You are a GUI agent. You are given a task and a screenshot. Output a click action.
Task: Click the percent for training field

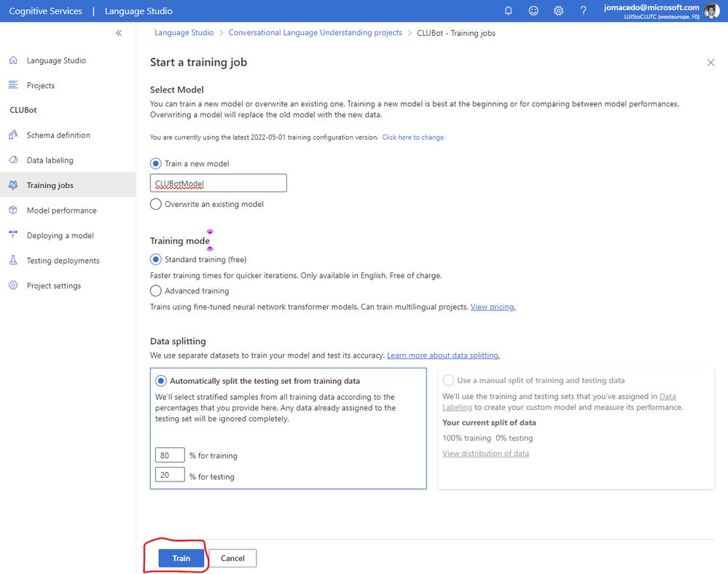[x=170, y=455]
